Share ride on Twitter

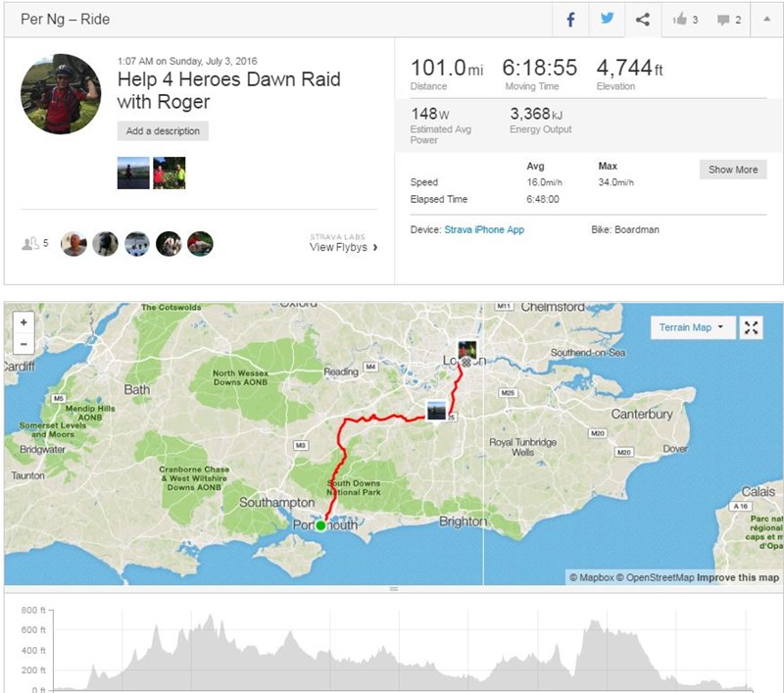click(x=607, y=20)
